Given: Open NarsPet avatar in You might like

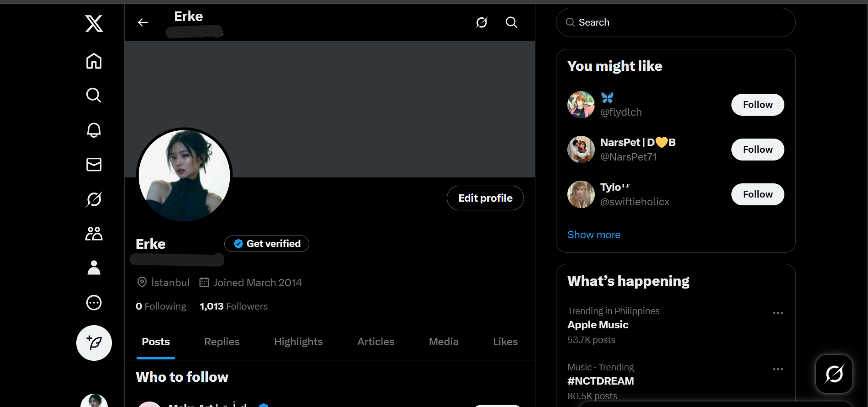Looking at the screenshot, I should point(581,150).
